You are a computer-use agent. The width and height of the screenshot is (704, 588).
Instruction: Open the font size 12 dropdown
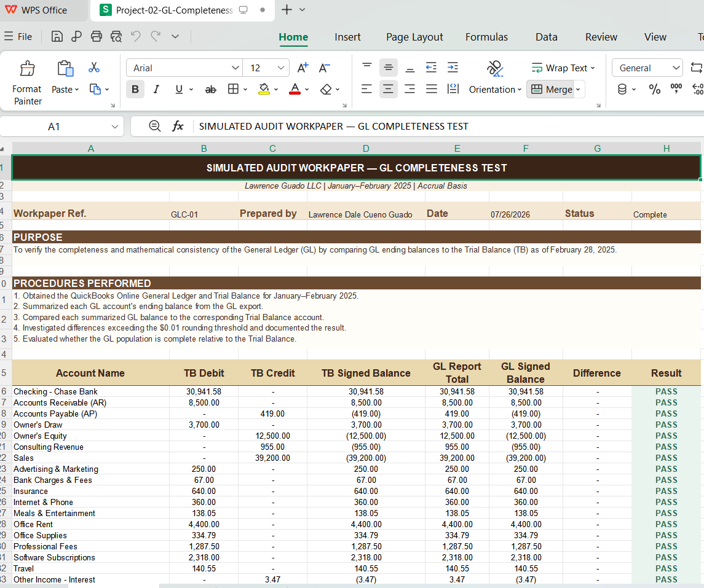click(x=281, y=68)
